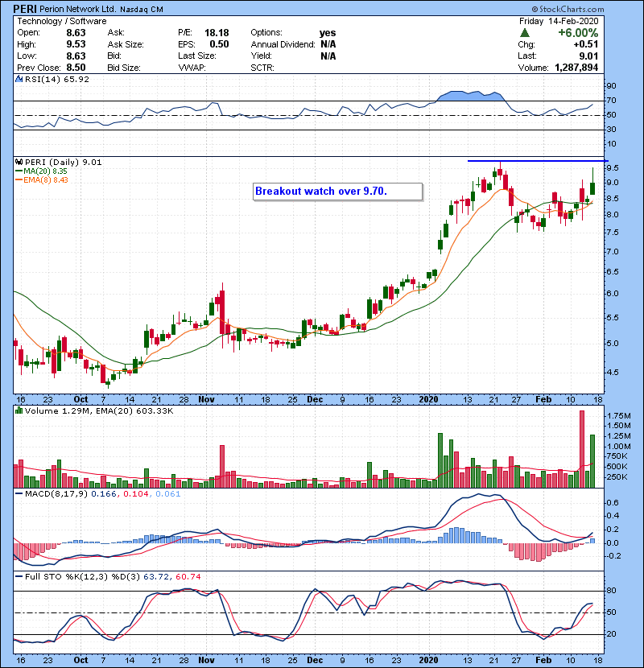Click the P/E value 18.18
The image size is (644, 668).
coord(217,33)
